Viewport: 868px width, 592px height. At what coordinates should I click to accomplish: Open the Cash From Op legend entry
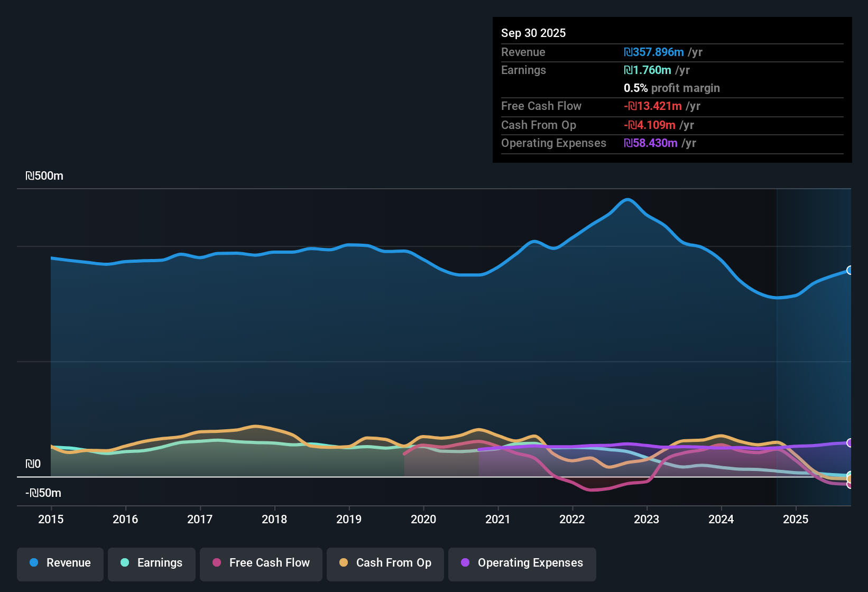(385, 563)
